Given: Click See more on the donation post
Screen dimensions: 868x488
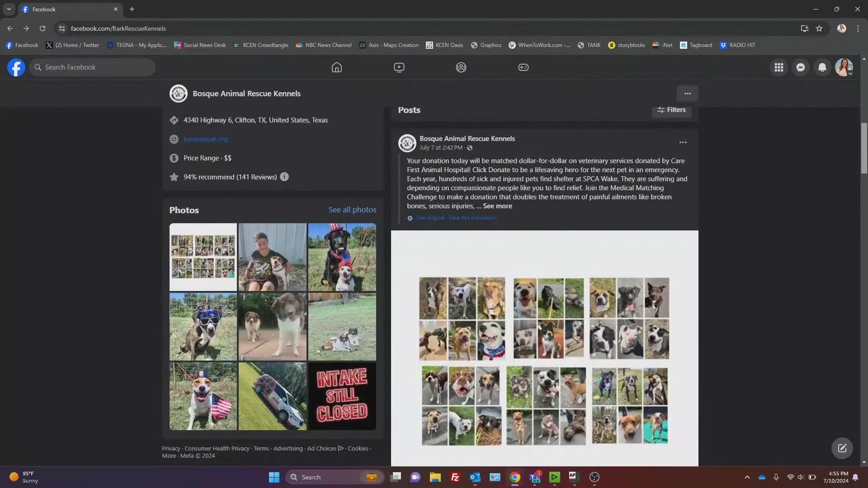Looking at the screenshot, I should coord(496,206).
